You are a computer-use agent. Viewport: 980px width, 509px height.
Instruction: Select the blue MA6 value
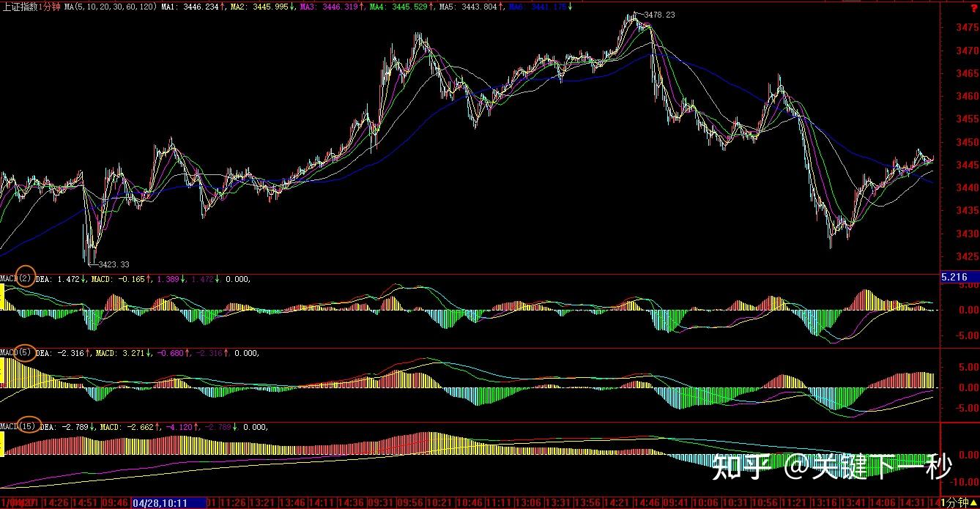539,6
